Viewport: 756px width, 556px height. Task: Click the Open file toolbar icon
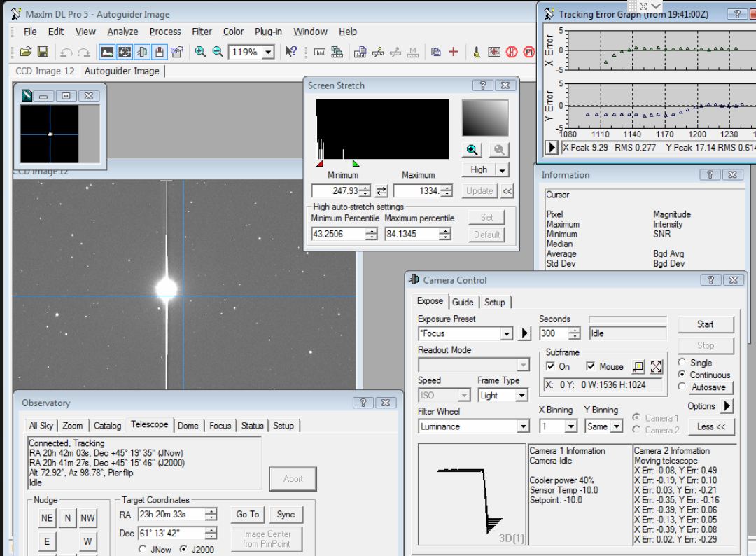[x=25, y=52]
